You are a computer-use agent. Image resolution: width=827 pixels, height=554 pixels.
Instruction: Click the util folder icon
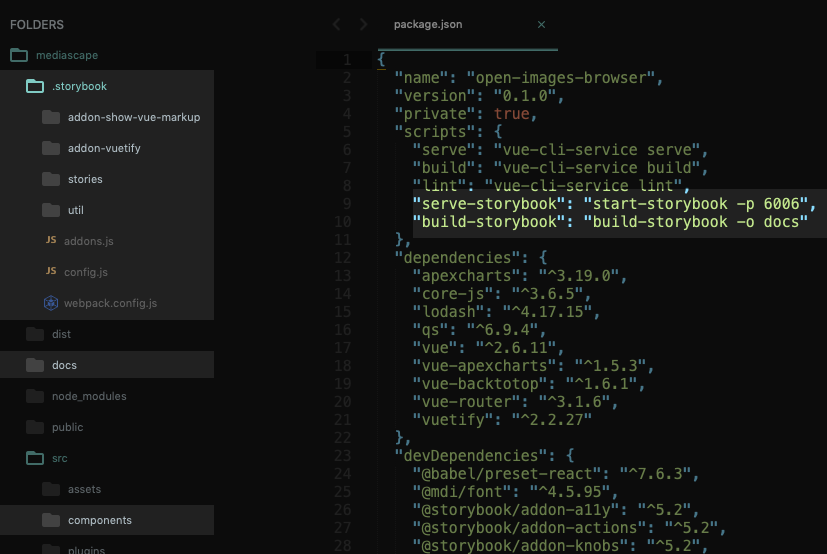pyautogui.click(x=51, y=210)
